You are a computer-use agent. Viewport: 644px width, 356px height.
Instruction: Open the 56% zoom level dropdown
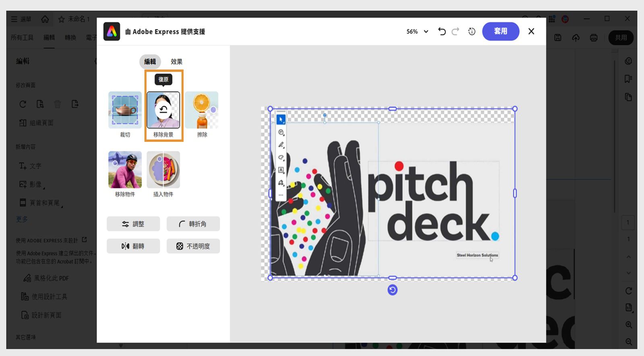(417, 31)
